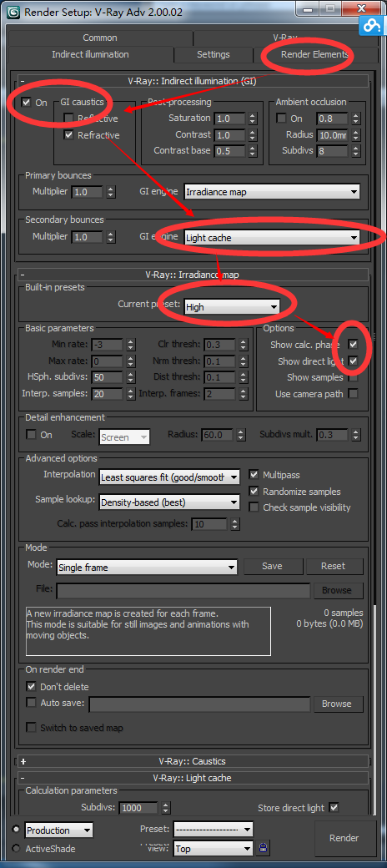Toggle Store direct light checkbox
Screen dimensions: 387x868
pyautogui.click(x=334, y=807)
